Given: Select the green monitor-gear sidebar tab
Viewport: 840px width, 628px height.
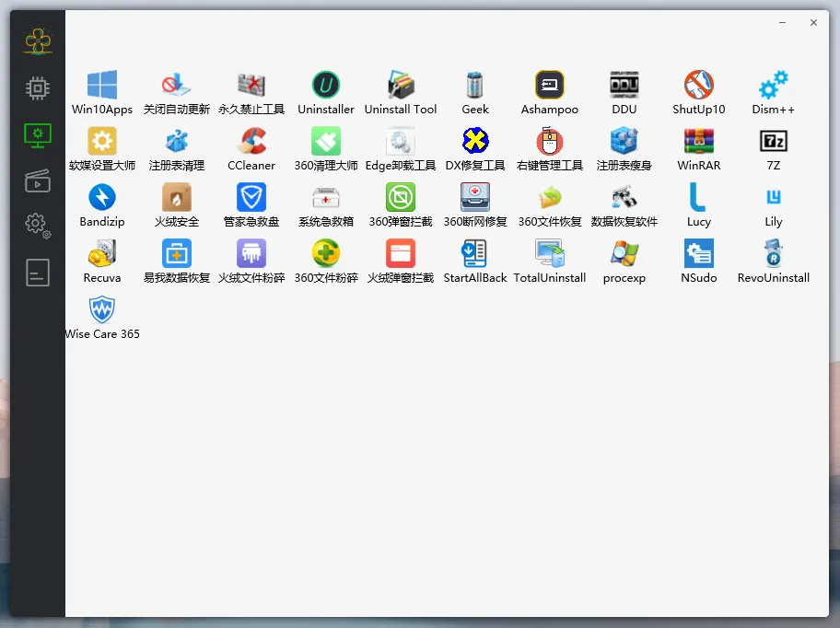Looking at the screenshot, I should pyautogui.click(x=38, y=135).
